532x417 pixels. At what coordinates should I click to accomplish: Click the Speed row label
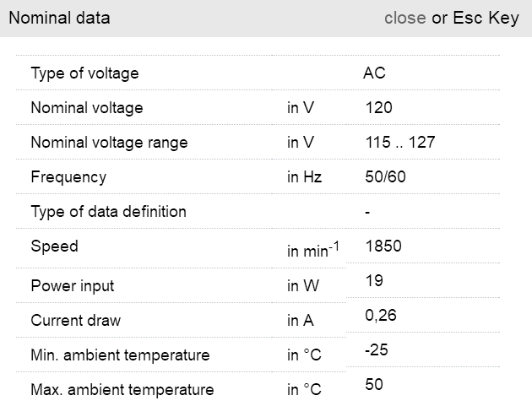tap(54, 246)
